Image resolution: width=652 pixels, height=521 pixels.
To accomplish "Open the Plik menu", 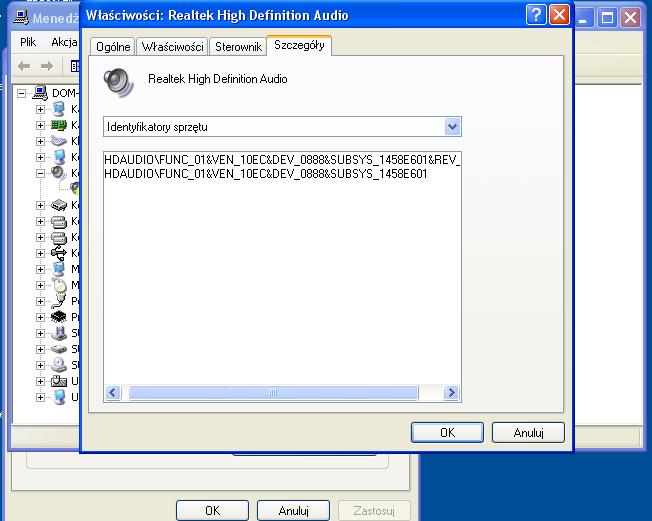I will tap(28, 42).
